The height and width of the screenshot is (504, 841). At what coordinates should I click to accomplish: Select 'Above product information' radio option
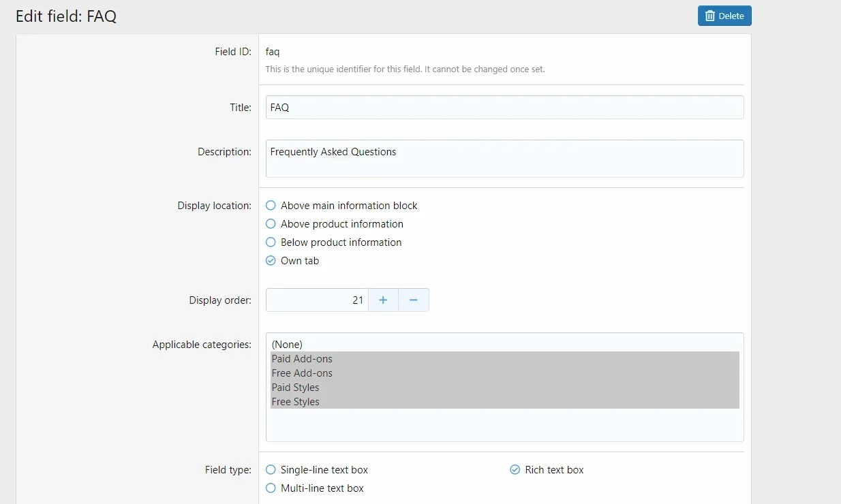[x=335, y=224]
